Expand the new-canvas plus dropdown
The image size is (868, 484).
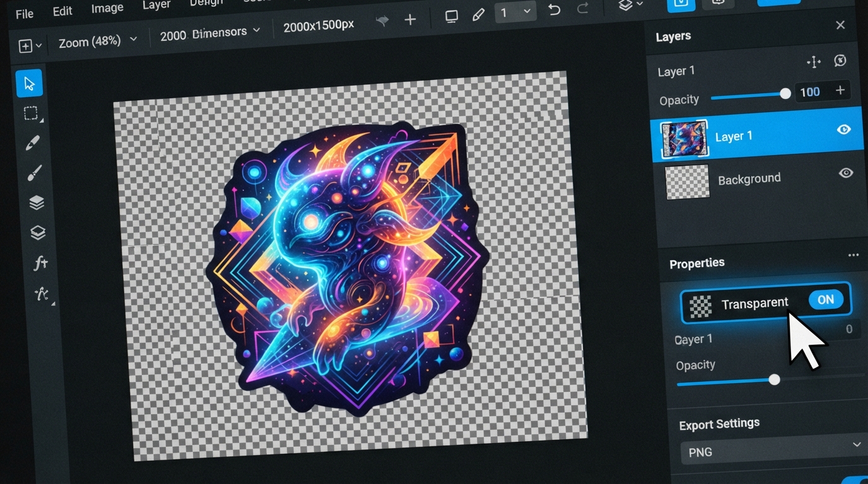(30, 46)
